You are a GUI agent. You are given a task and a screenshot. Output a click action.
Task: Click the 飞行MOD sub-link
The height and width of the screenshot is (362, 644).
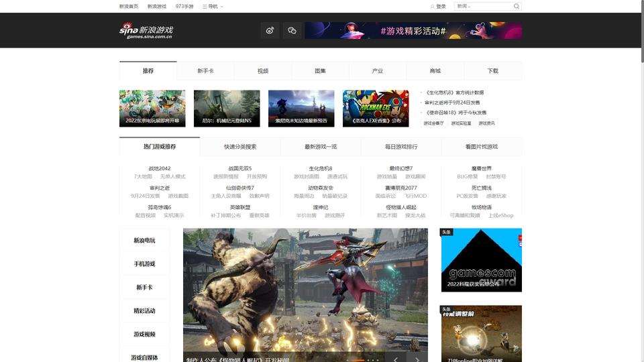tap(415, 196)
